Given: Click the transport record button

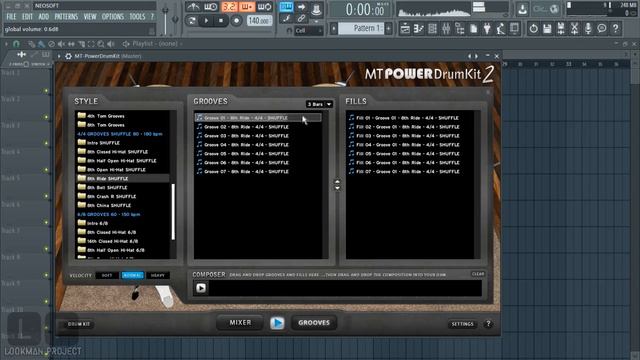Looking at the screenshot, I should click(236, 20).
